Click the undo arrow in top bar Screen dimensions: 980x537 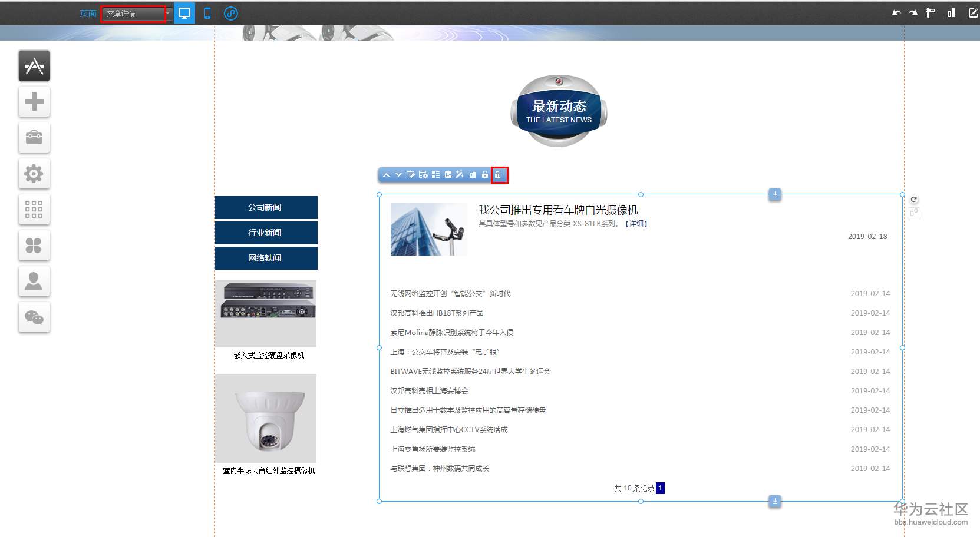click(896, 12)
